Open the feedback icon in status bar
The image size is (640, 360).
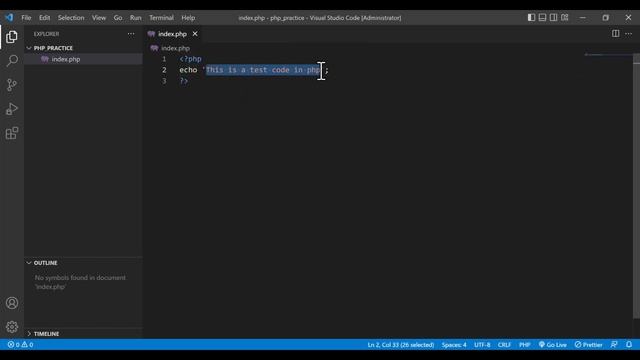coord(614,345)
